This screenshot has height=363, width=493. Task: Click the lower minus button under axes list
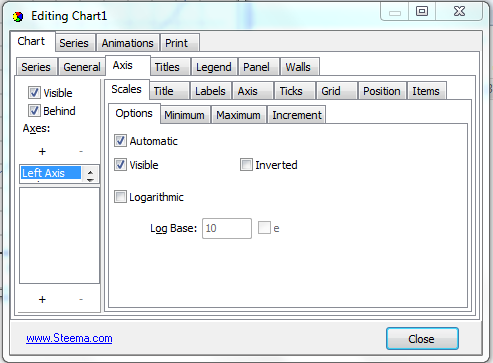coord(81,299)
